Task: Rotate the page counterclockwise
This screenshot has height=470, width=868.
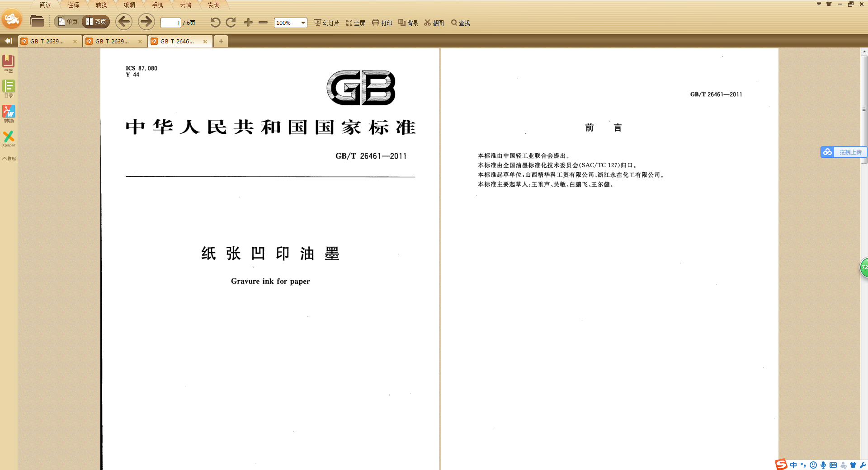Action: pos(215,23)
